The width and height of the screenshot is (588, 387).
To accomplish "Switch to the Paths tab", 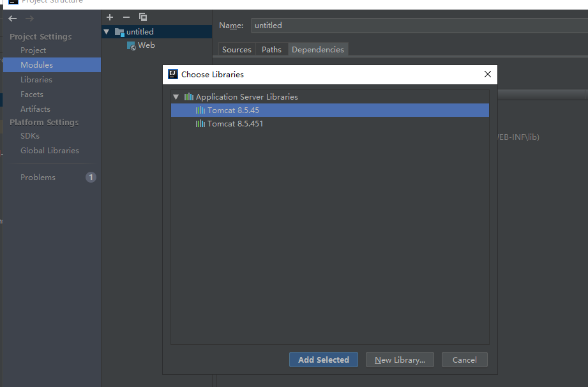I will pos(271,50).
